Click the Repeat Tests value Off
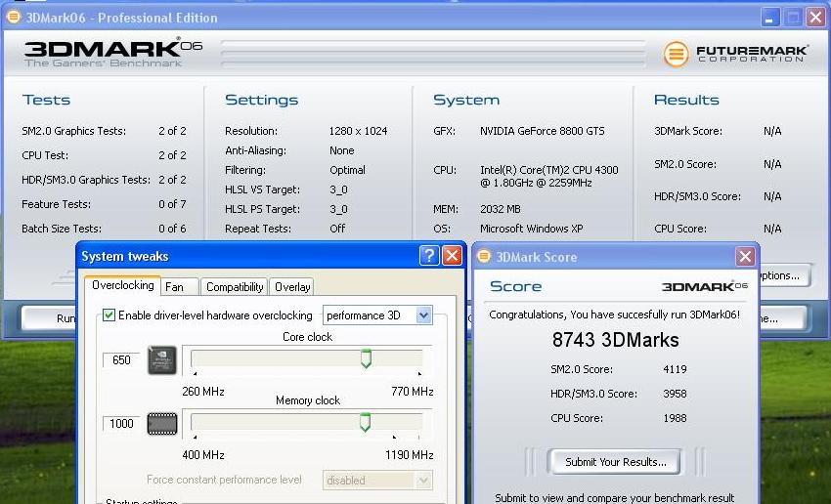The width and height of the screenshot is (831, 504). [337, 229]
